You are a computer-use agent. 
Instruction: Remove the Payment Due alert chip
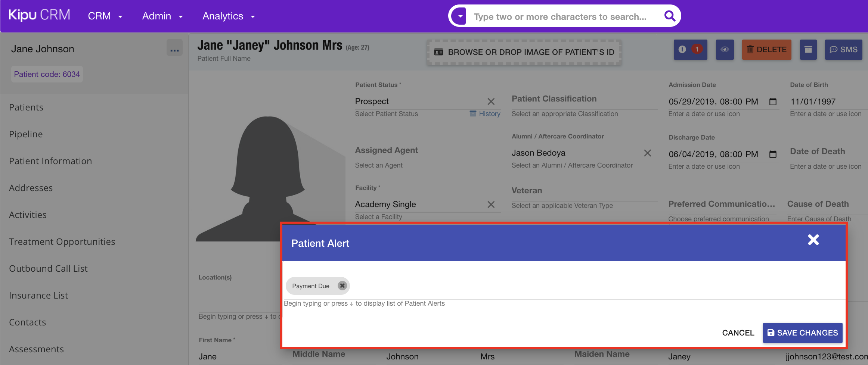coord(342,286)
